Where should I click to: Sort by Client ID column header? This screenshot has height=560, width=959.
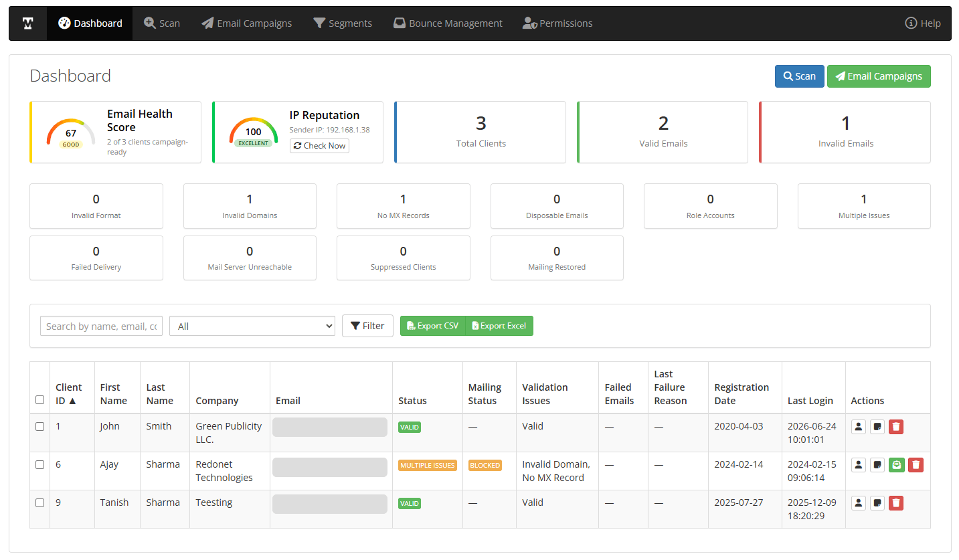(x=68, y=394)
